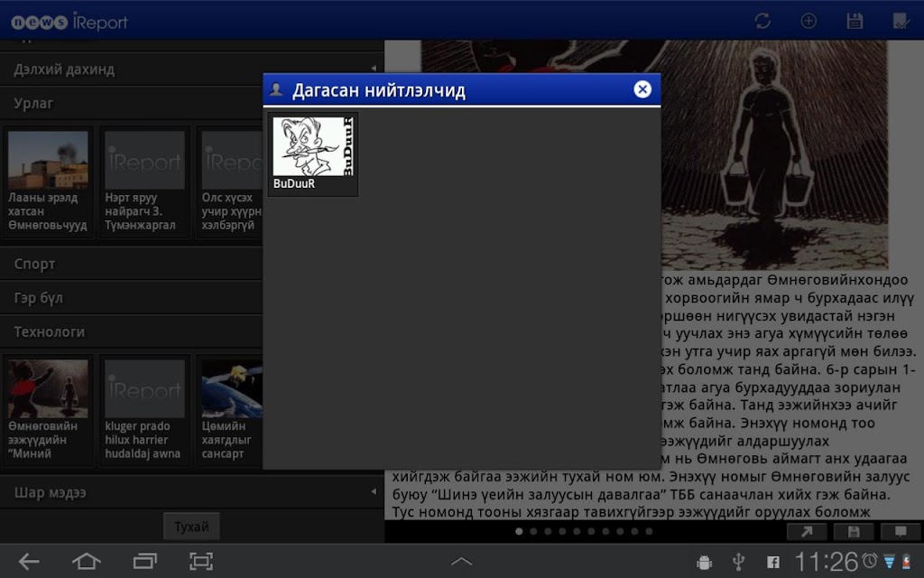Tap the Facebook notification icon

coord(773,562)
